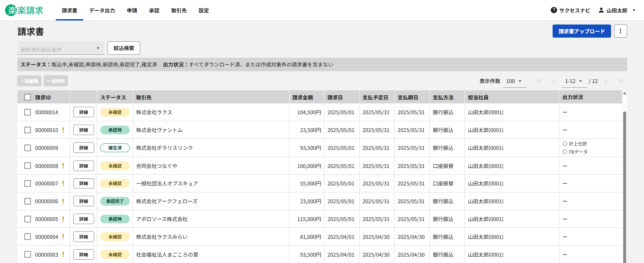Open the 1-12 page range dropdown
The image size is (644, 263).
(x=574, y=81)
